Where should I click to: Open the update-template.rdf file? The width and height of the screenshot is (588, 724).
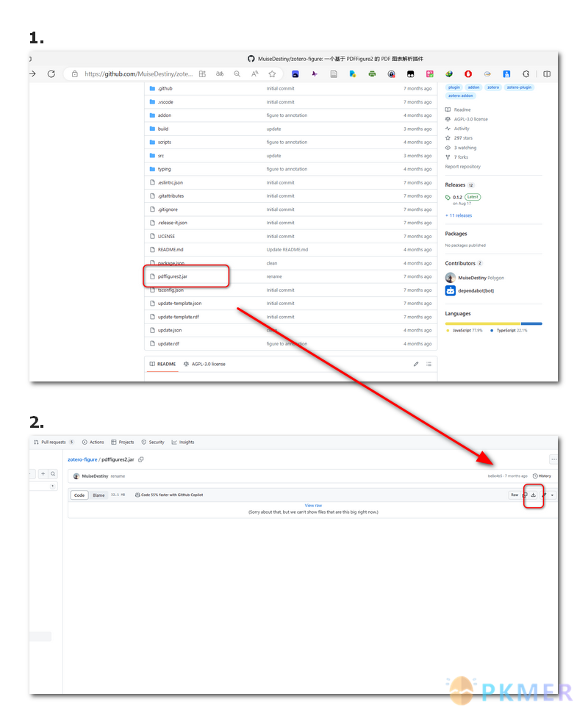(x=178, y=317)
